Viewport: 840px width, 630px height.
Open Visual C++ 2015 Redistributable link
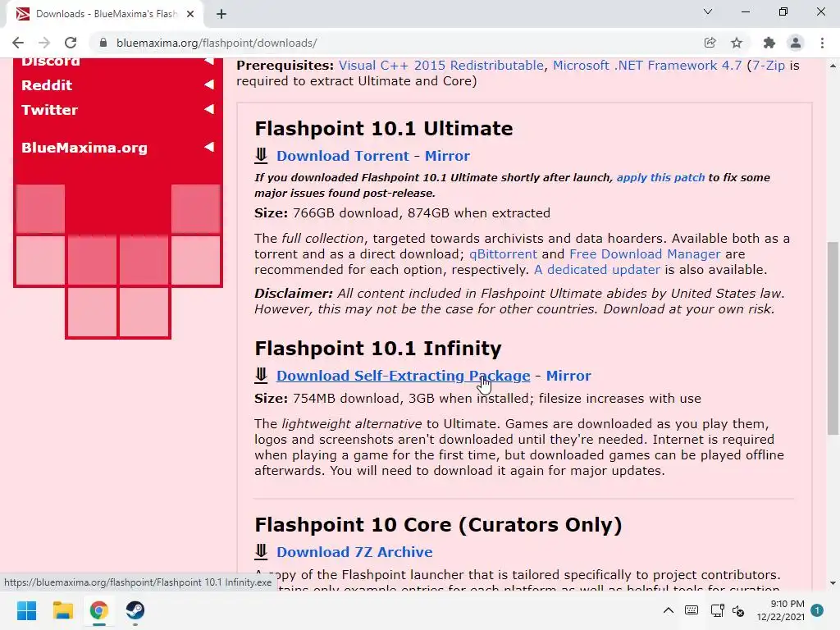441,66
